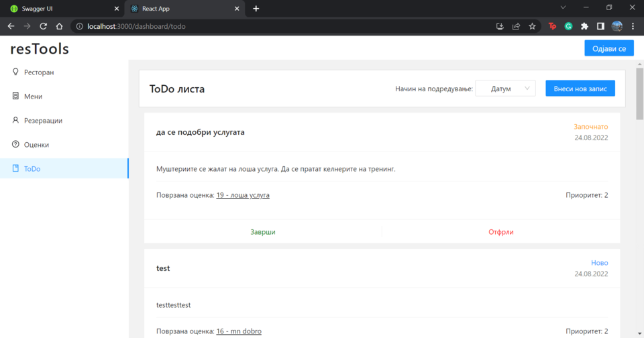Expand the tab search chevron
644x338 pixels.
coord(563,7)
